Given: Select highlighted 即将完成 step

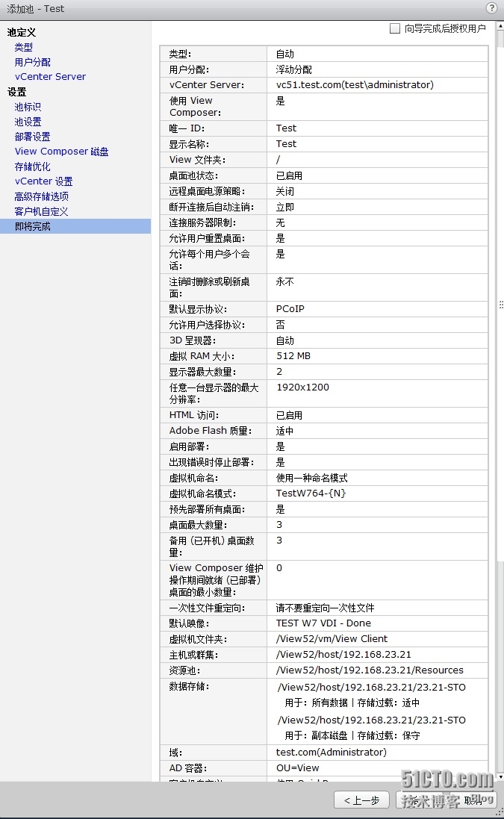Looking at the screenshot, I should (75, 226).
